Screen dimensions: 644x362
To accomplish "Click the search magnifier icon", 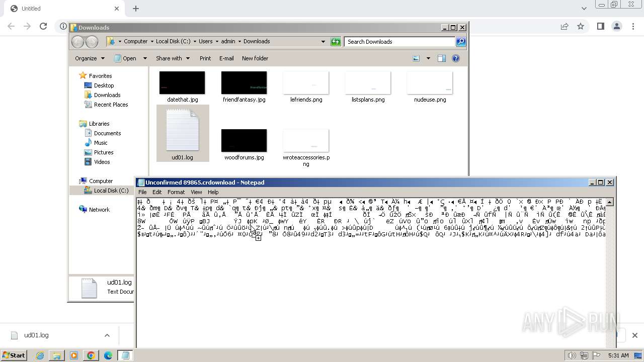I will [461, 42].
